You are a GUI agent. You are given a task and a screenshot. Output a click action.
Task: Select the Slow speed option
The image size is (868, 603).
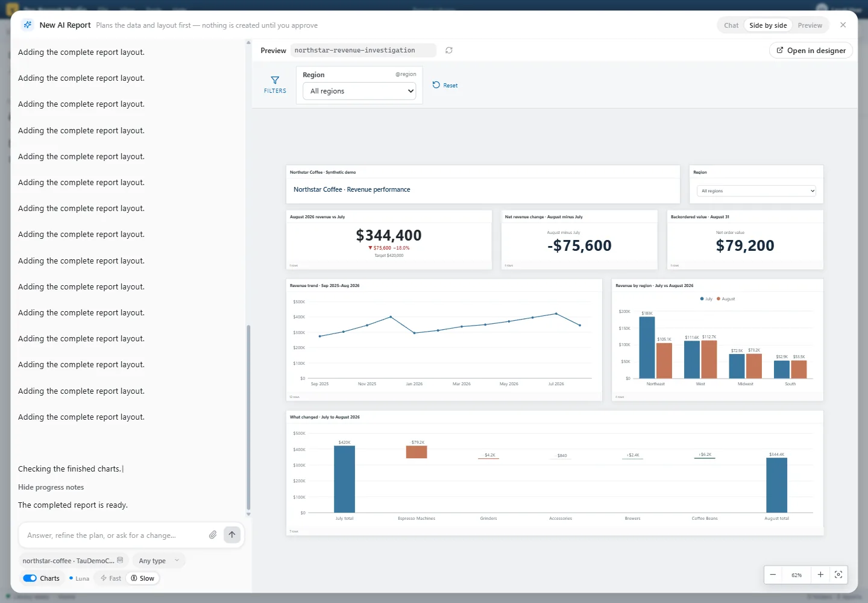(143, 578)
